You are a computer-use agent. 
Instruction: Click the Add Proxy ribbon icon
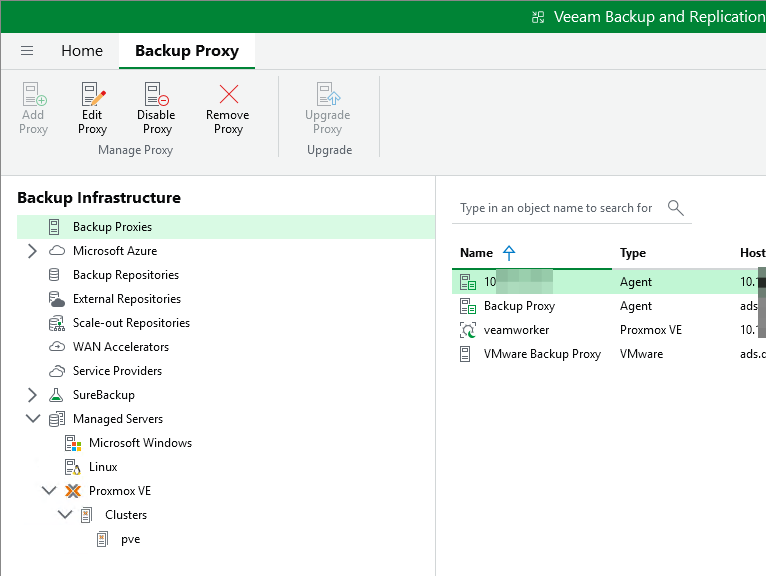(34, 94)
